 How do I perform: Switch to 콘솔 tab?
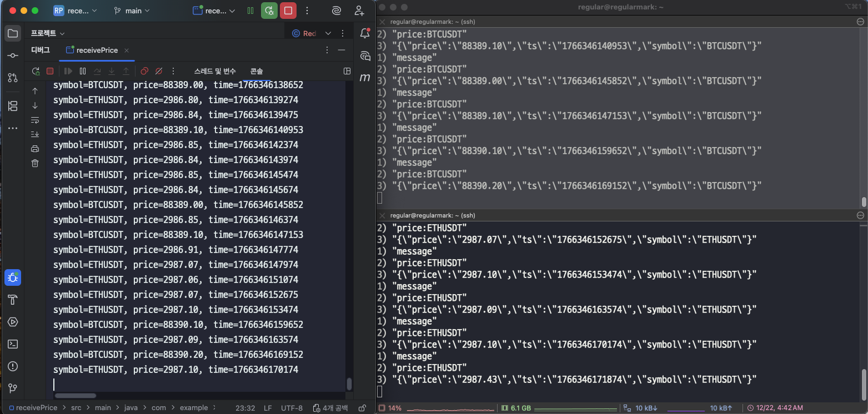click(257, 71)
